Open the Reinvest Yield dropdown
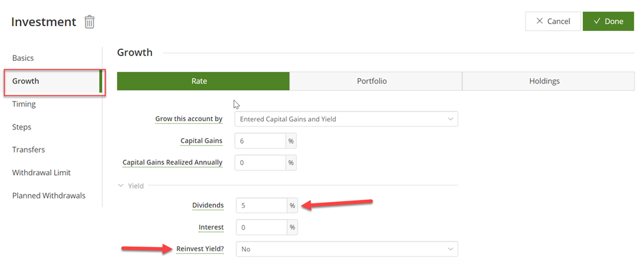The image size is (644, 269). tap(346, 249)
